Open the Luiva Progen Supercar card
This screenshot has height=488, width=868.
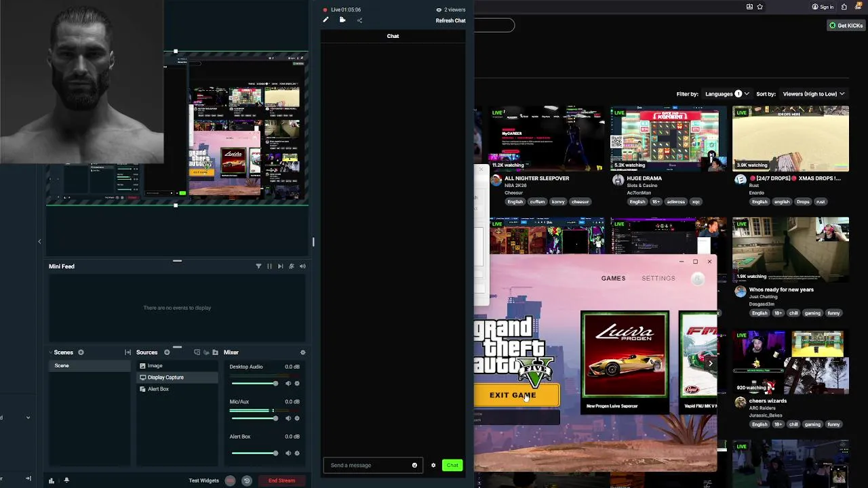[625, 361]
